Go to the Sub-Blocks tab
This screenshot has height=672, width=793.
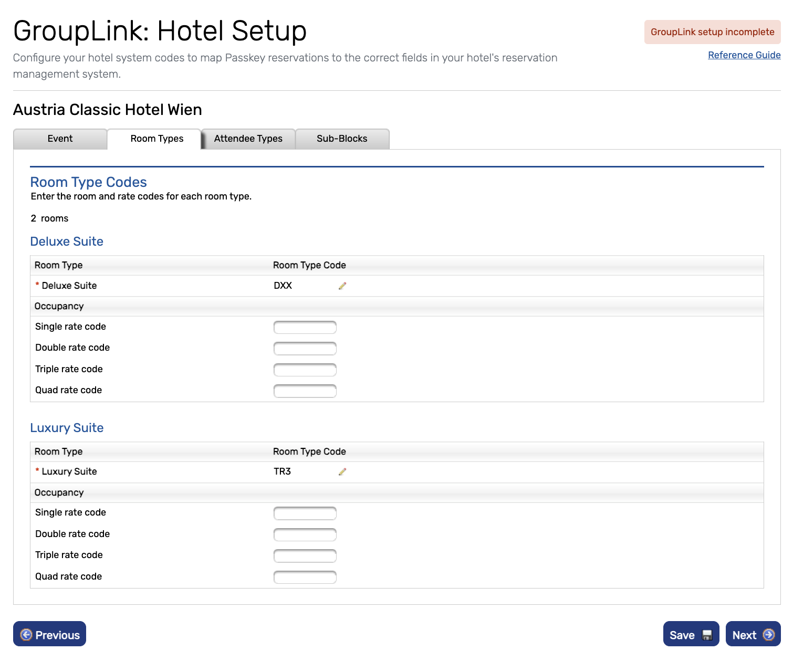point(342,139)
